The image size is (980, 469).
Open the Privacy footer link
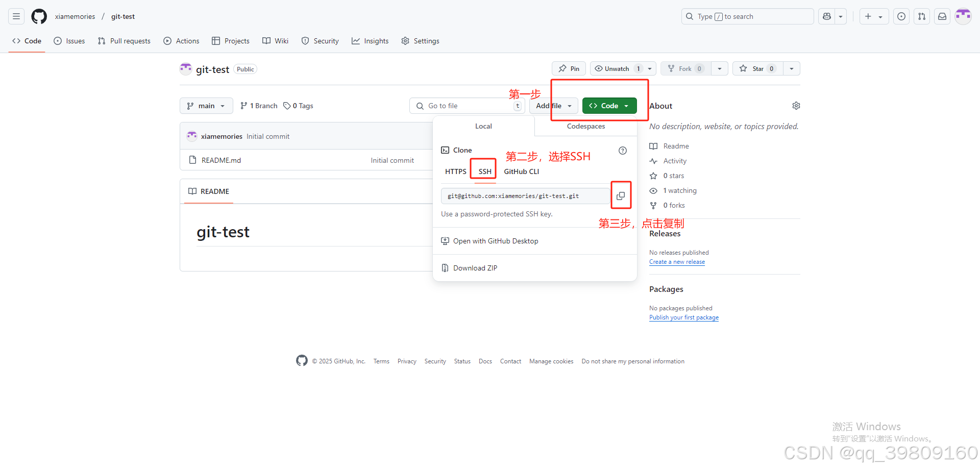(407, 361)
